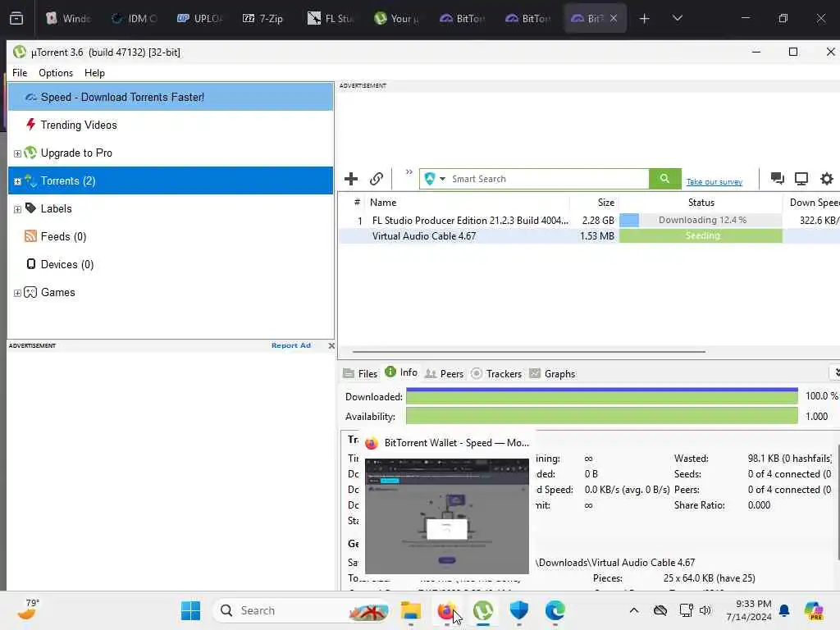Image resolution: width=840 pixels, height=630 pixels.
Task: Click the Devices phone icon
Action: pyautogui.click(x=31, y=263)
